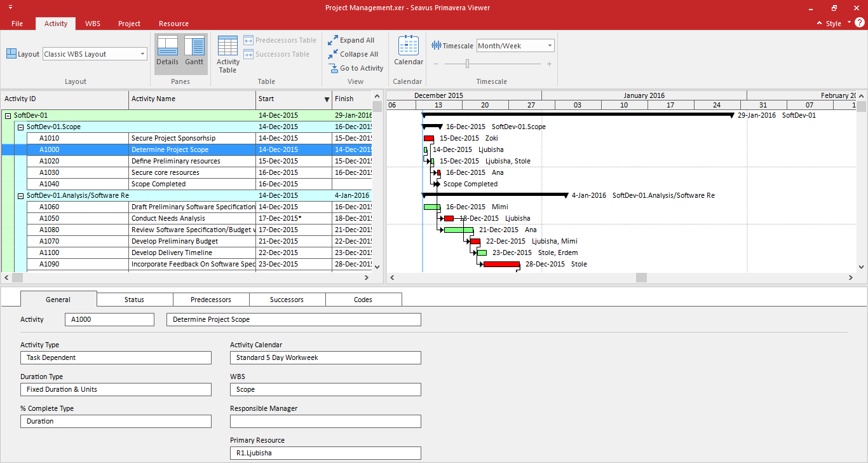Image resolution: width=868 pixels, height=463 pixels.
Task: Adjust the timescale zoom slider handle
Action: tap(468, 64)
